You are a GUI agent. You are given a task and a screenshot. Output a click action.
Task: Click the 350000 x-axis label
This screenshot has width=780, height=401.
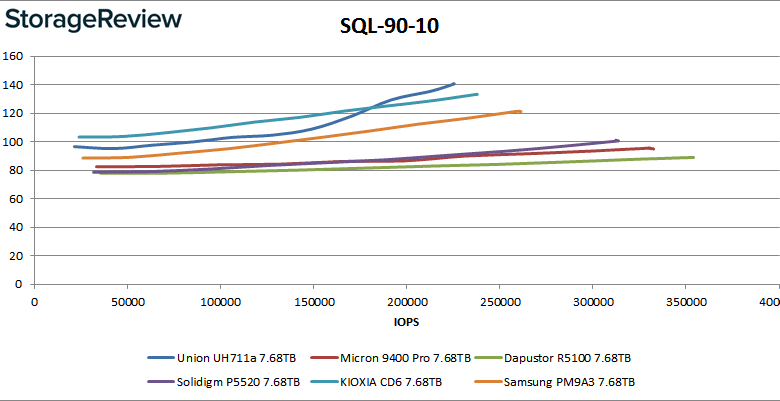coord(685,302)
